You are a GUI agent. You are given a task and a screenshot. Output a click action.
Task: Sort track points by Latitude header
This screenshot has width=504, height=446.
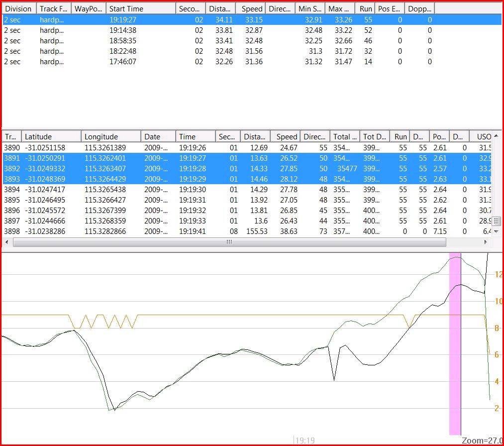(x=51, y=136)
